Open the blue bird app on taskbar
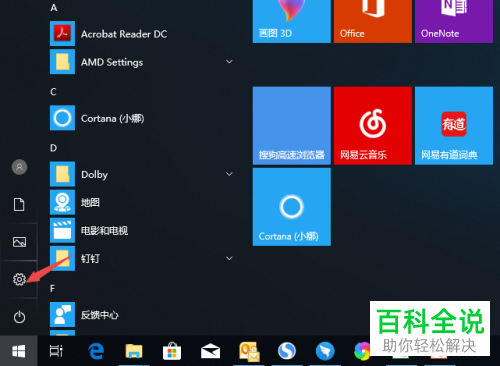Viewport: 500px width, 366px height. (x=325, y=351)
